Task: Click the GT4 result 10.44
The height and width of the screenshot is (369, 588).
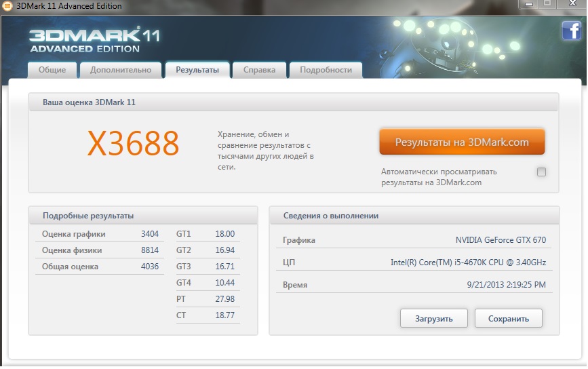Action: 225,283
